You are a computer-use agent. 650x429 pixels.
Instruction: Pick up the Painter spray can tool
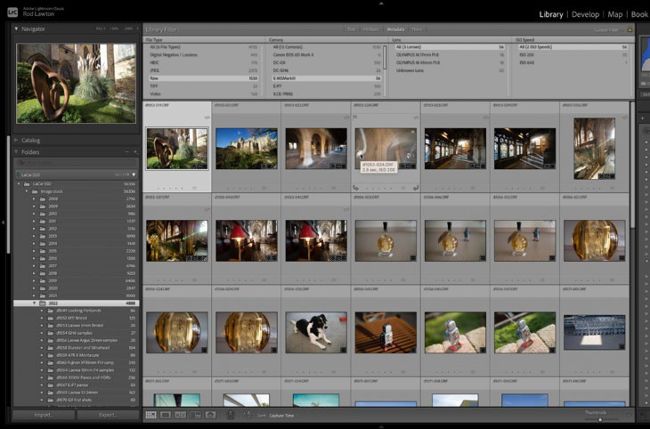click(231, 414)
